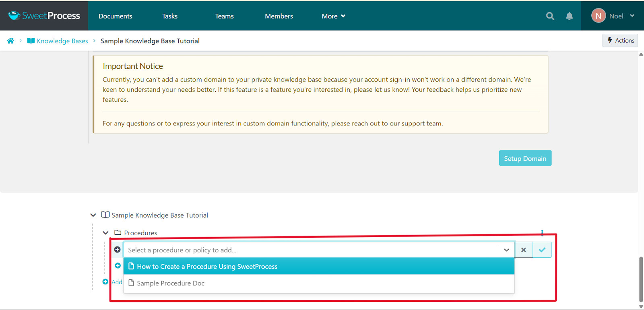Click the Noel avatar circle

[x=599, y=16]
